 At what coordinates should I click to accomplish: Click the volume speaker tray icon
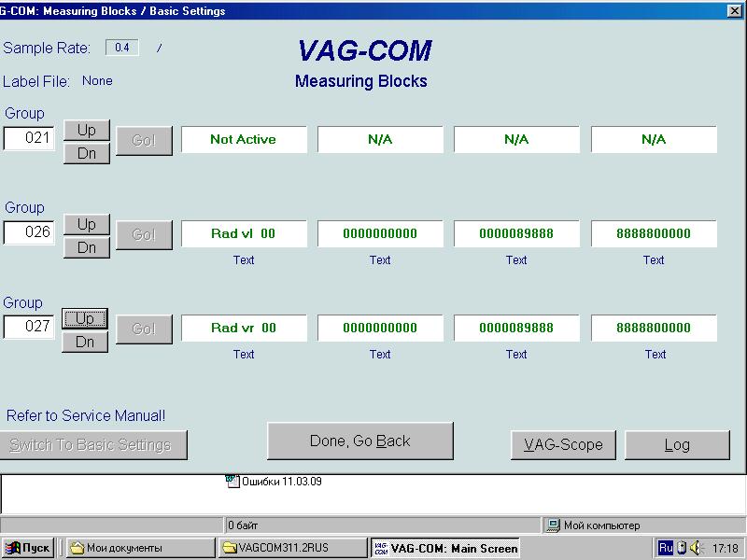pyautogui.click(x=695, y=548)
